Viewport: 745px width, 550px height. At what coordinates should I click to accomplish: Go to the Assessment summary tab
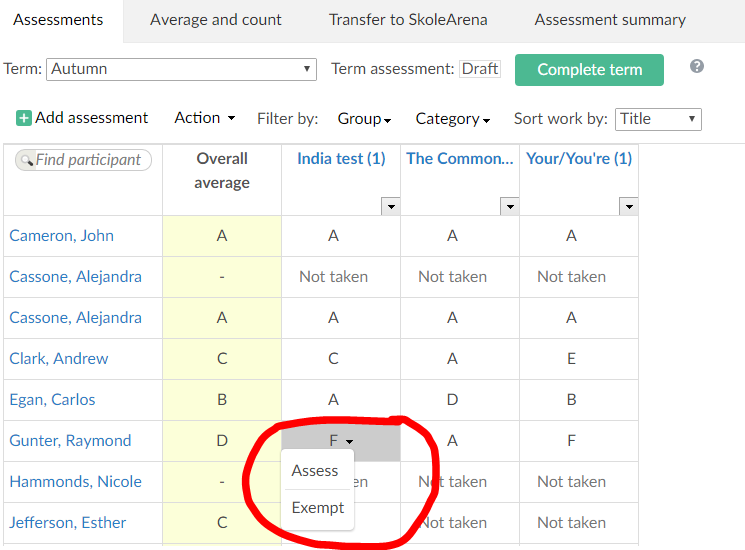pyautogui.click(x=610, y=20)
